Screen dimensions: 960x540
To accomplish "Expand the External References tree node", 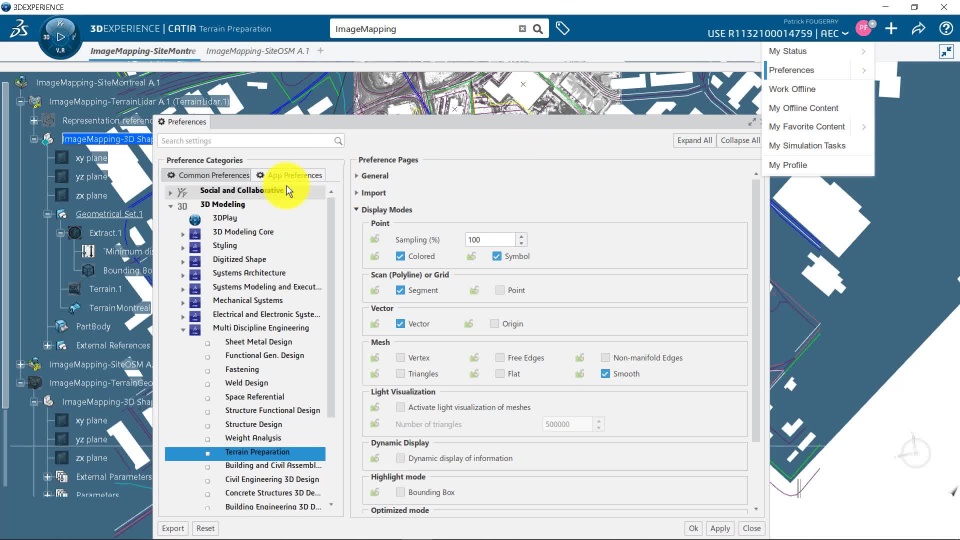I will (x=48, y=345).
